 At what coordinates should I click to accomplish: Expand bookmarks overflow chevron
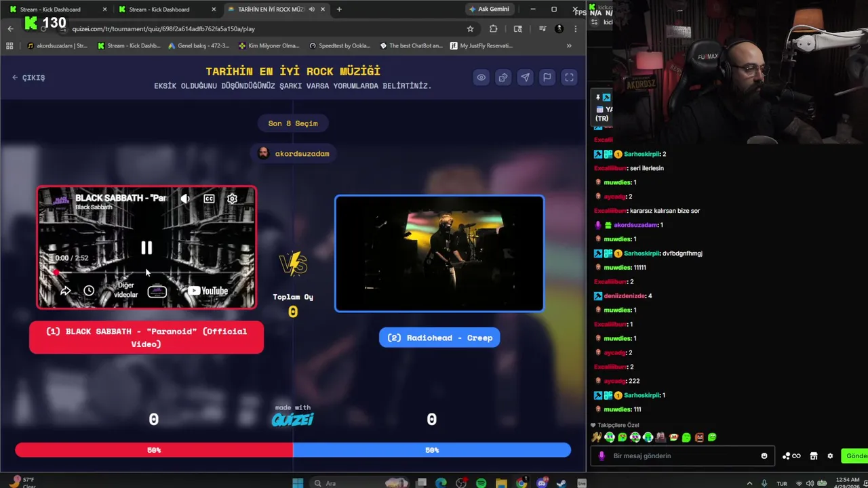click(569, 46)
